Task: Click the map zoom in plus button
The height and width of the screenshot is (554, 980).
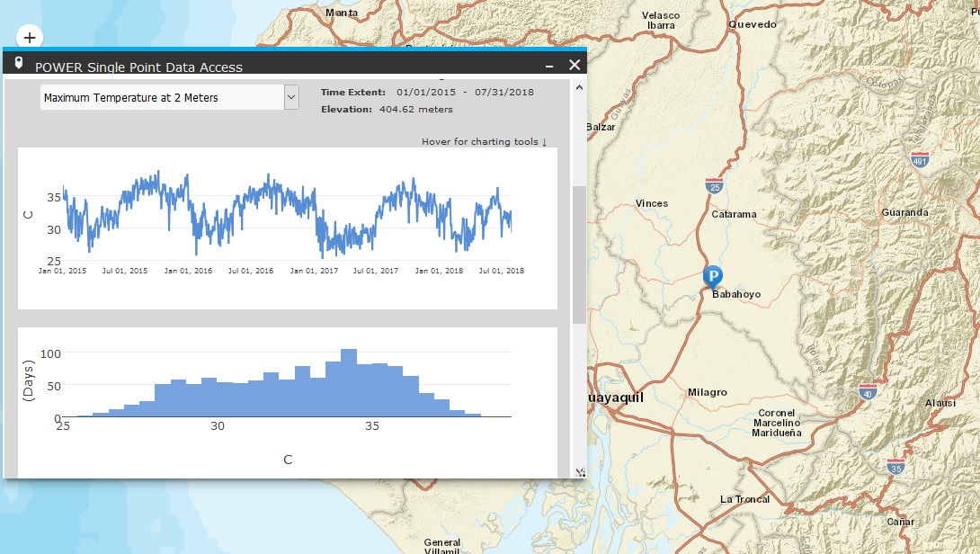Action: [30, 38]
